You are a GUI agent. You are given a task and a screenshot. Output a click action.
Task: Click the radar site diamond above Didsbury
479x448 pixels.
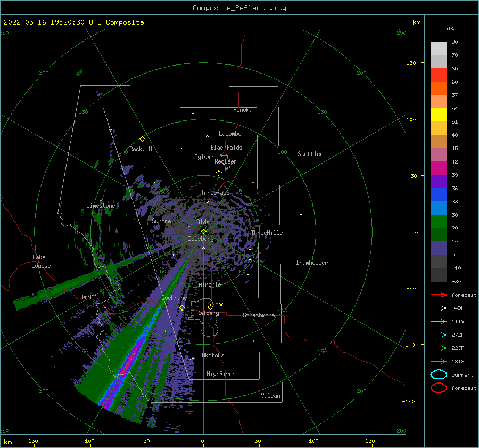click(203, 232)
